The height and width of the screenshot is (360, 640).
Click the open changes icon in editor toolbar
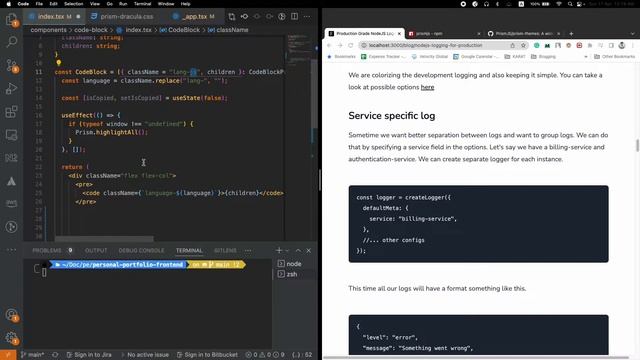(x=232, y=16)
